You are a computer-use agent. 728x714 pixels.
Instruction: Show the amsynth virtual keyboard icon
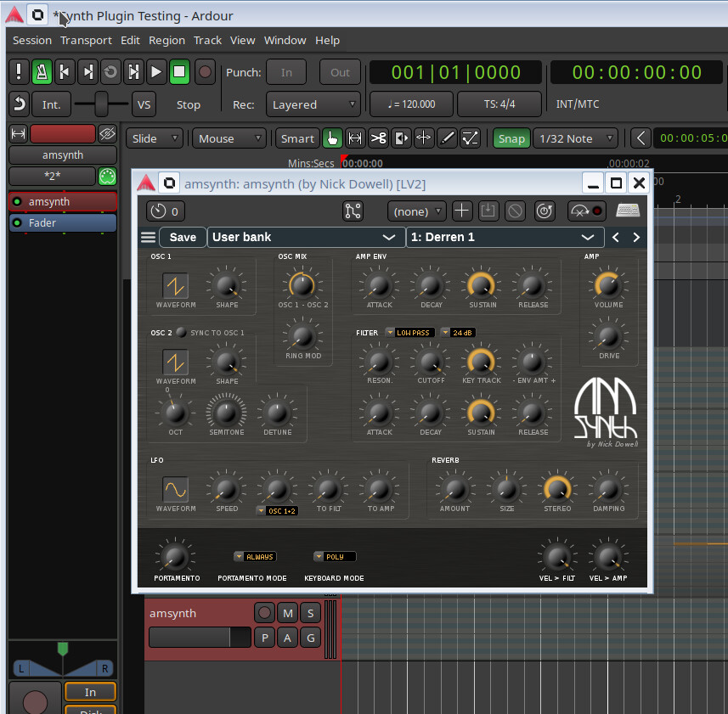pyautogui.click(x=628, y=211)
